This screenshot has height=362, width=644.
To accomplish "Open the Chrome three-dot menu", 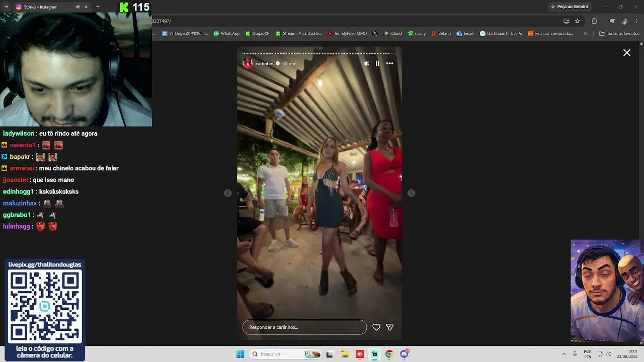I will (x=636, y=21).
